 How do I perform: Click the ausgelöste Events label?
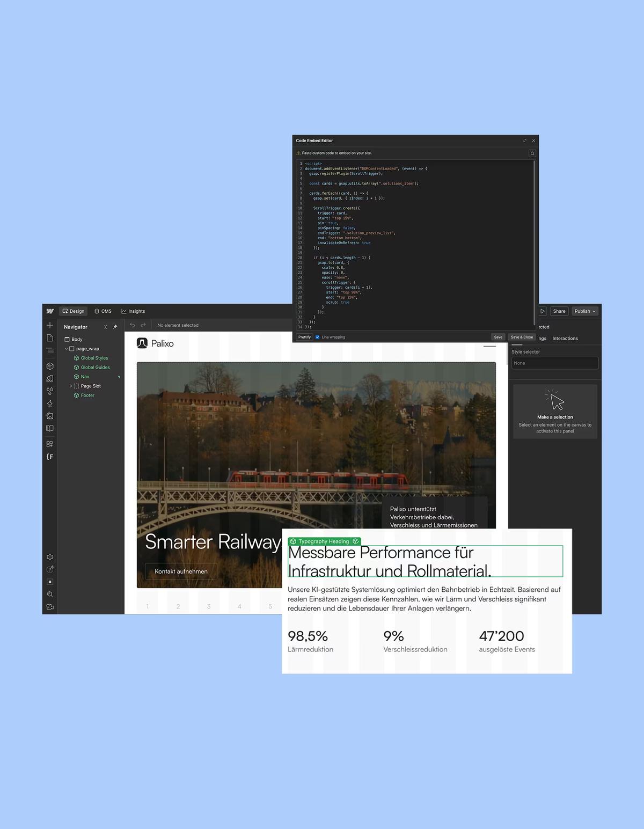(x=507, y=649)
